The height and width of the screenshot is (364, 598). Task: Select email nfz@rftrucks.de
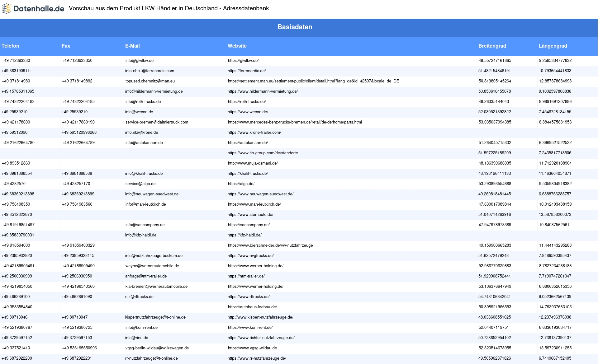click(x=139, y=297)
